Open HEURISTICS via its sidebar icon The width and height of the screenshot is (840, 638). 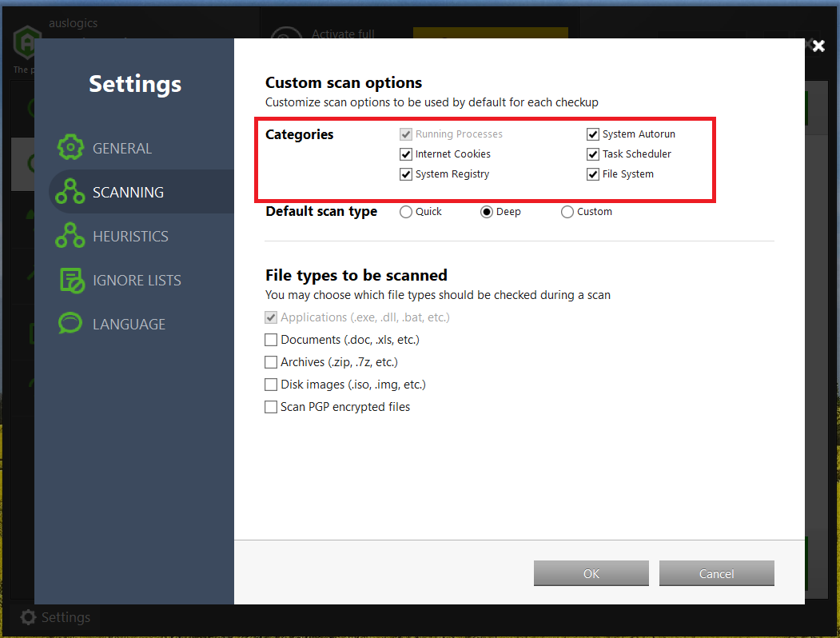pyautogui.click(x=70, y=235)
